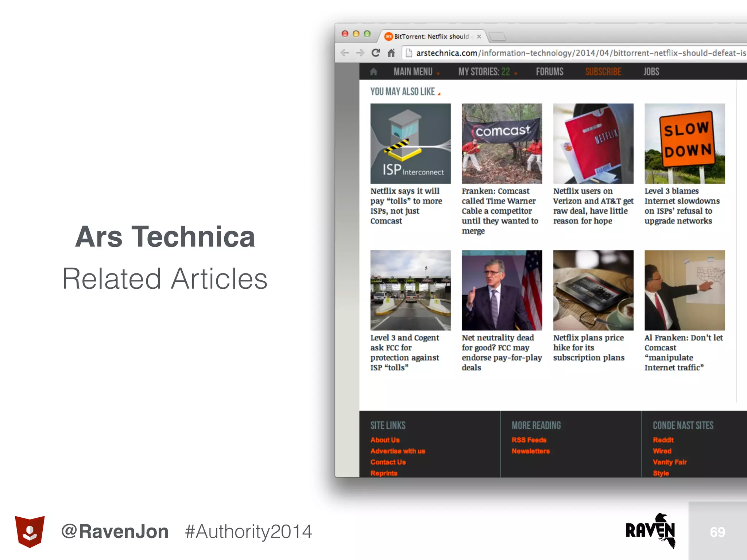Click Advertise with us footer link
Viewport: 747px width, 560px height.
point(398,451)
